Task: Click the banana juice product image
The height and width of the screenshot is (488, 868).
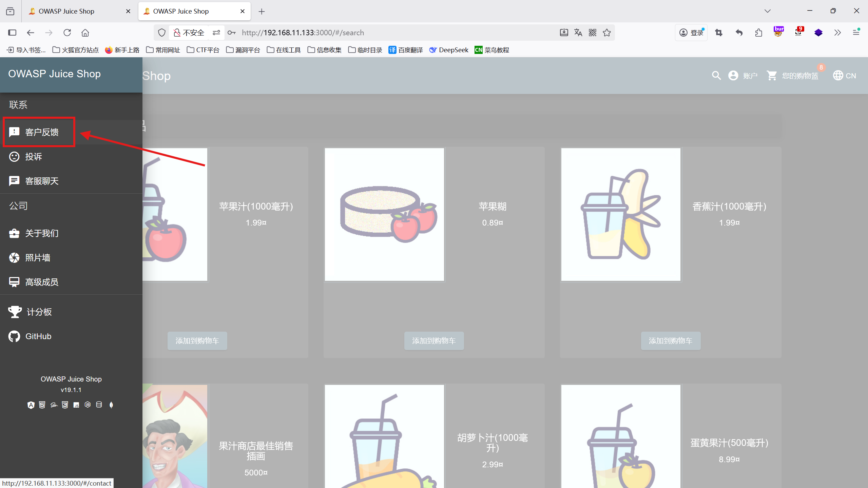Action: point(620,214)
